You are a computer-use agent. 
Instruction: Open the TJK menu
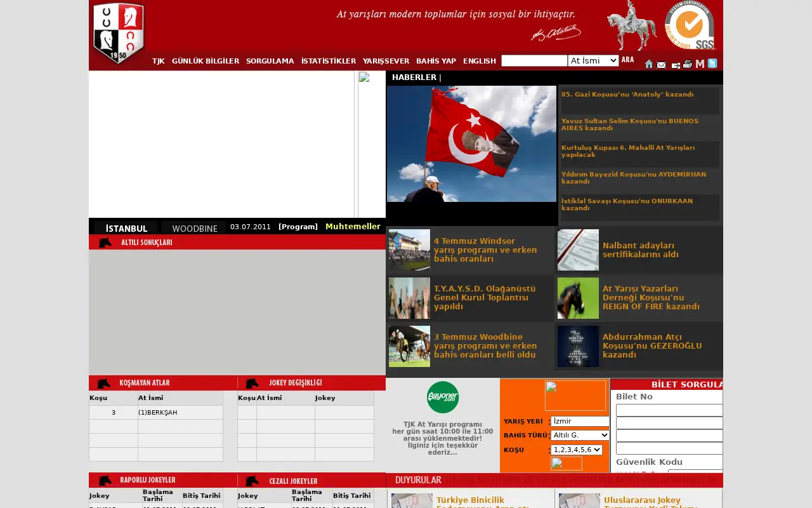coord(159,62)
